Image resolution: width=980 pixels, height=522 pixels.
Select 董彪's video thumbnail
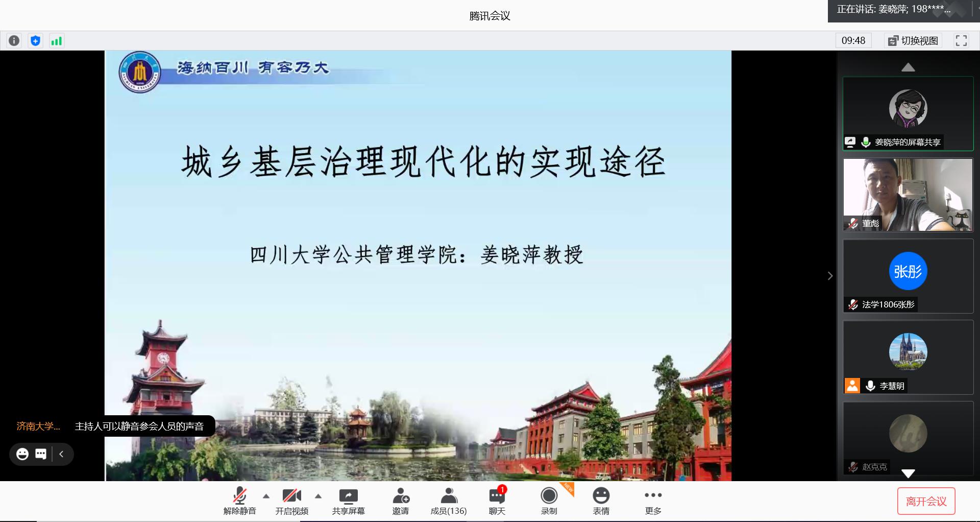[x=908, y=195]
